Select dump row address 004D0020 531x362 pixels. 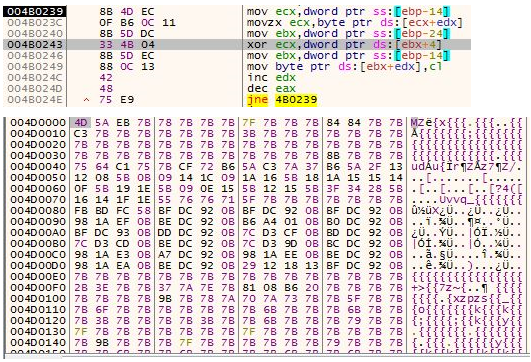pos(38,144)
